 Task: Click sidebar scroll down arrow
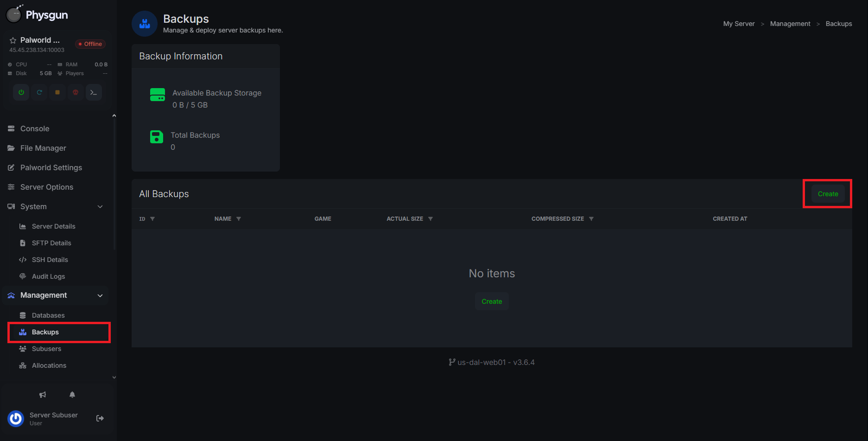tap(114, 377)
